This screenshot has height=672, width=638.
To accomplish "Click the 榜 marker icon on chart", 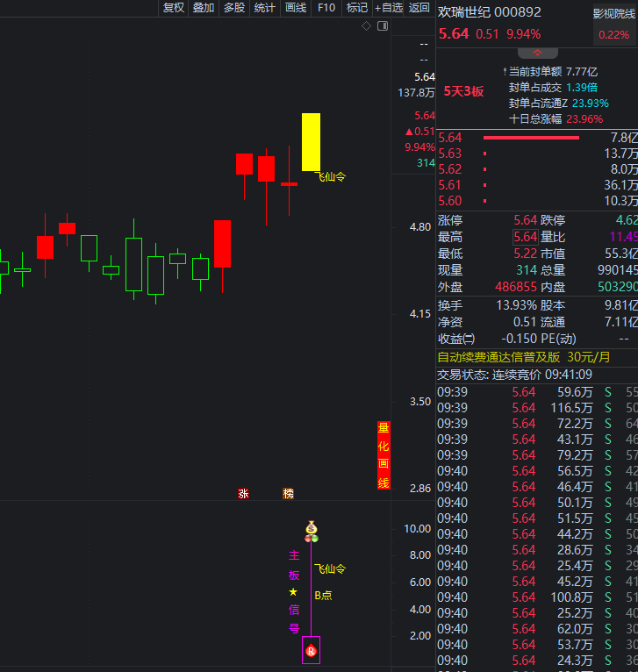I will coord(288,494).
